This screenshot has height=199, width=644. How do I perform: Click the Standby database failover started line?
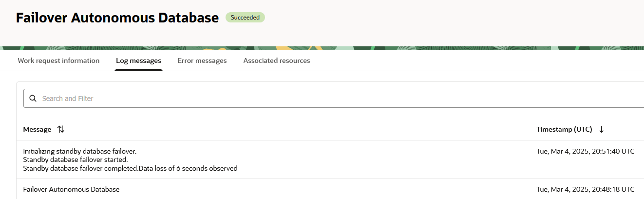coord(76,159)
